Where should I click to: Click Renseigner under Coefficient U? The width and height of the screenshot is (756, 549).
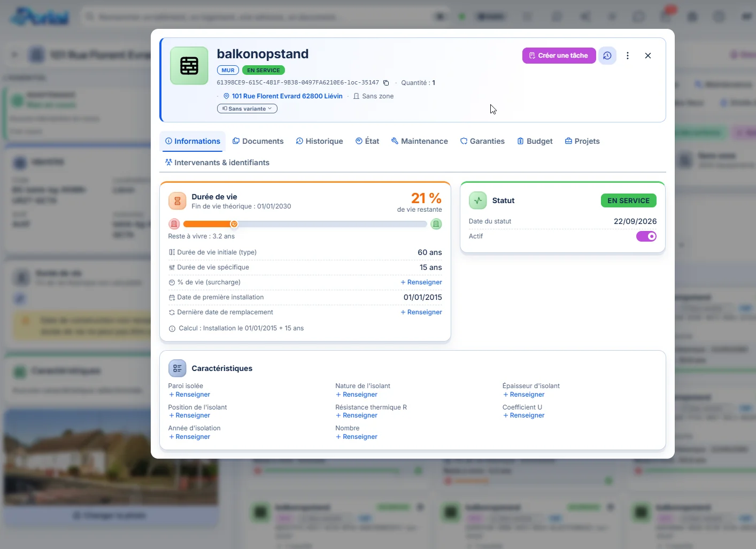(x=524, y=415)
